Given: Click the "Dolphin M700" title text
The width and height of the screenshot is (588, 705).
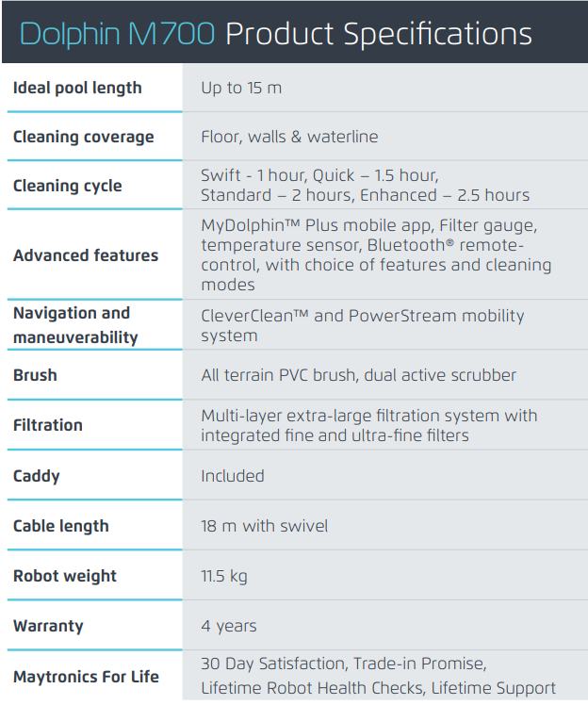Looking at the screenshot, I should click(x=117, y=34).
